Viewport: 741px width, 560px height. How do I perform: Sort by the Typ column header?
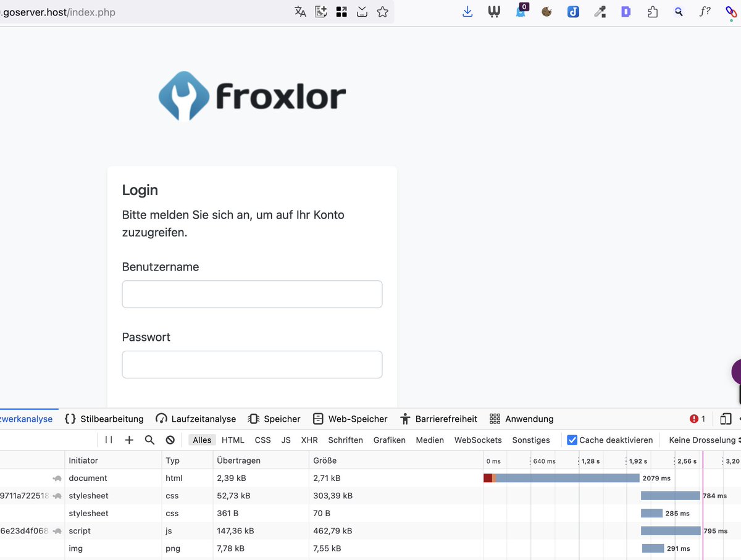(x=187, y=461)
